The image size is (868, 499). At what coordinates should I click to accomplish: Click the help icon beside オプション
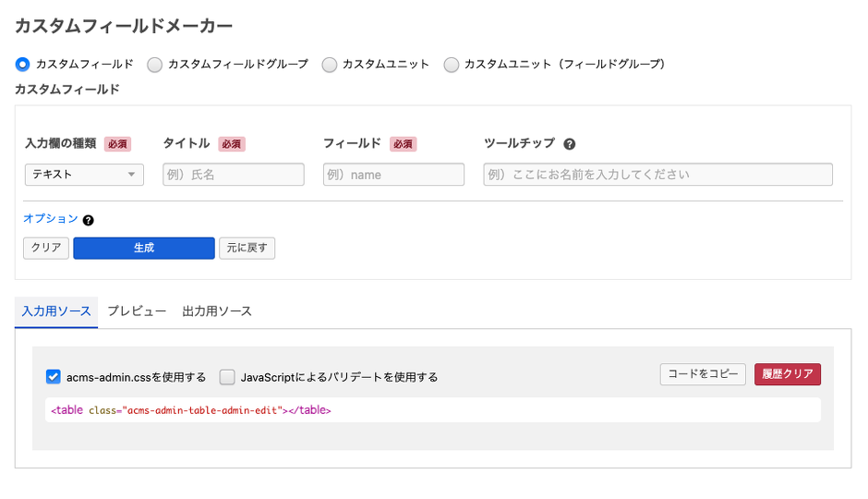coord(89,220)
